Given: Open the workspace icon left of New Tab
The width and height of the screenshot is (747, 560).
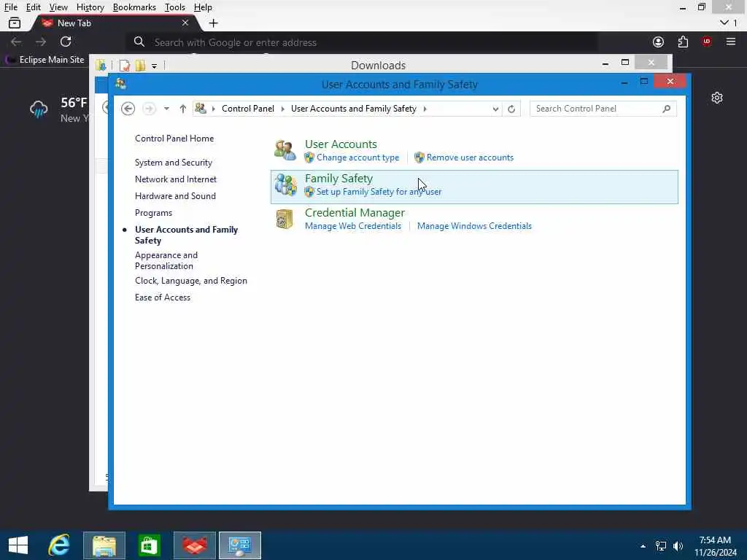Looking at the screenshot, I should coord(15,23).
